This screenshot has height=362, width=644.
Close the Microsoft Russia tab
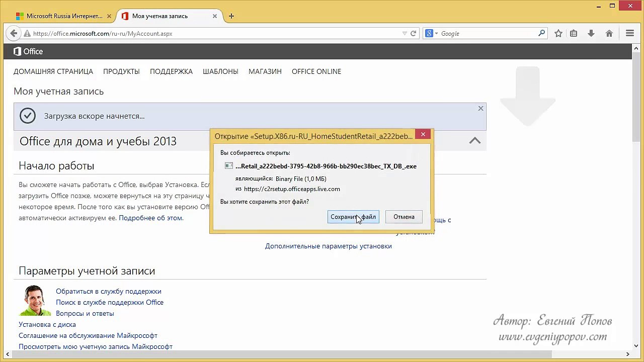point(109,16)
